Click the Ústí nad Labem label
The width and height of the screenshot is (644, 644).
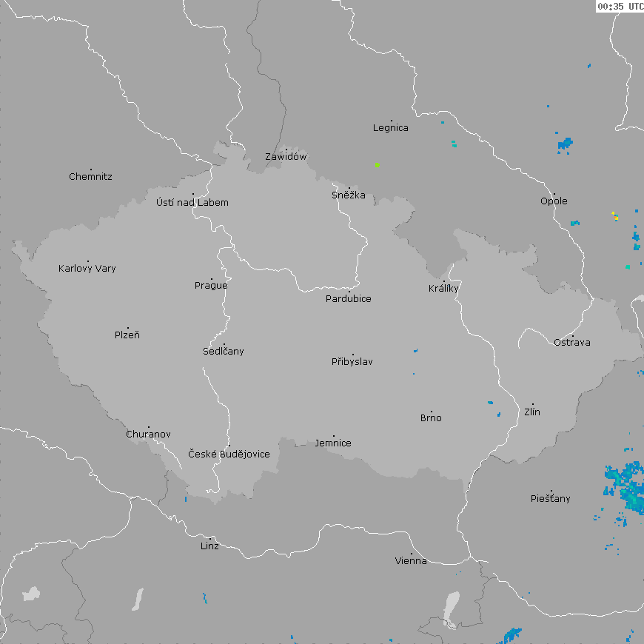coord(192,203)
